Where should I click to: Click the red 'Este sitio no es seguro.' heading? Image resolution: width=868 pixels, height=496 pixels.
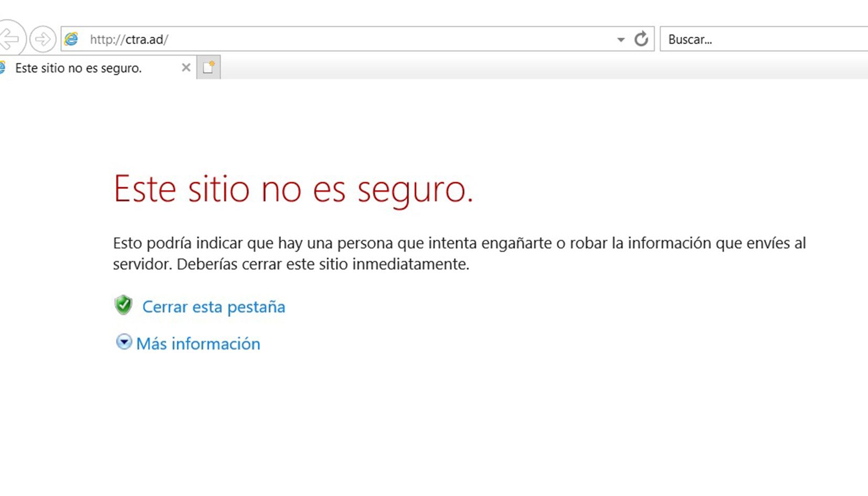click(293, 189)
